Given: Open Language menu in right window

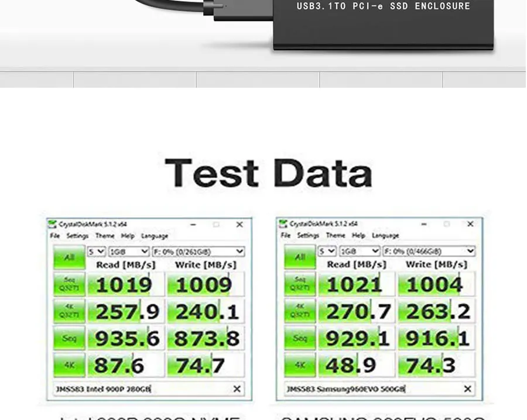Looking at the screenshot, I should coord(385,235).
